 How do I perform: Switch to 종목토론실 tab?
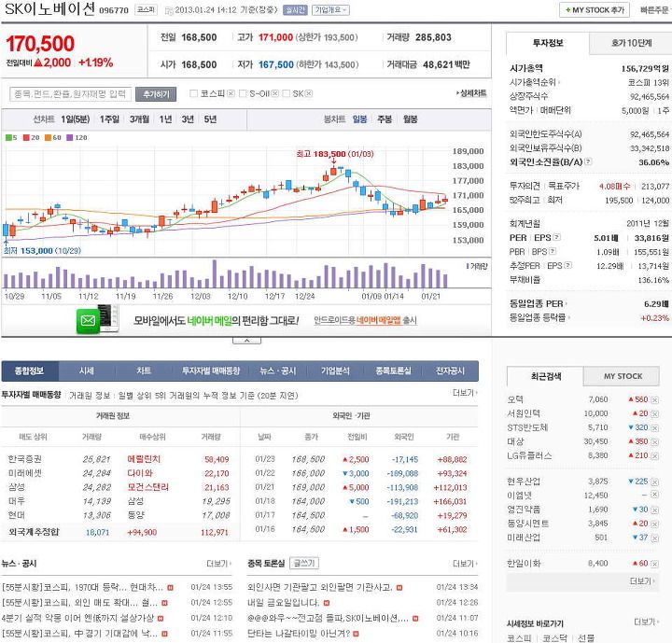(x=393, y=371)
